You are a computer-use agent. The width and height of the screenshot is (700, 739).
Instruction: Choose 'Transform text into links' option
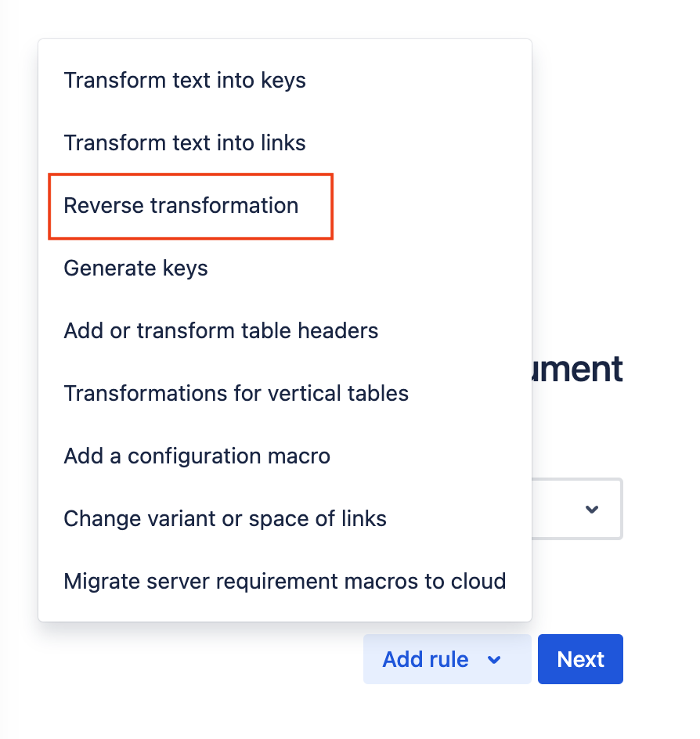click(185, 143)
